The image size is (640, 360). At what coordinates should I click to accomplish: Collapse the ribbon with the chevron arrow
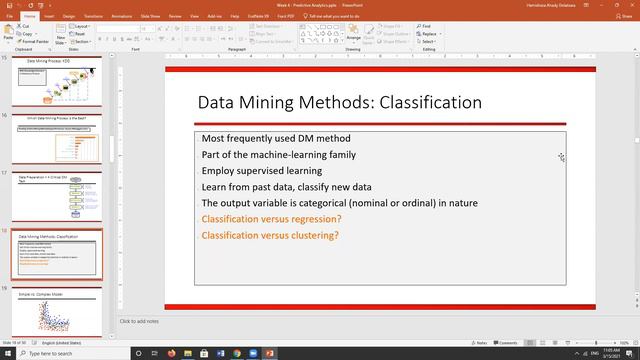point(635,49)
